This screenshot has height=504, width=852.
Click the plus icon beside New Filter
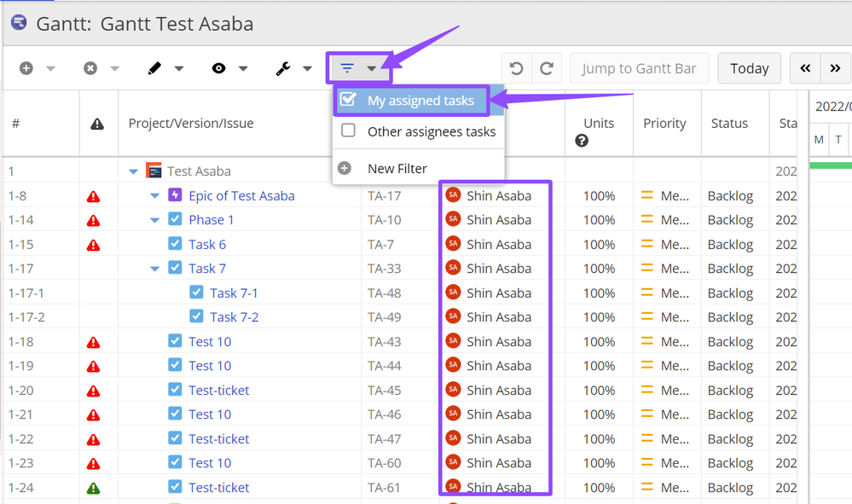[345, 168]
